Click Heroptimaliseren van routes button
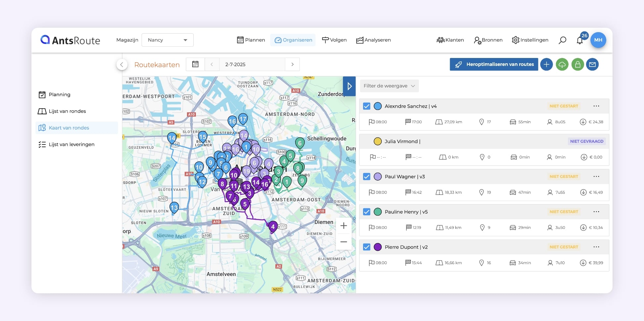This screenshot has height=321, width=644. 494,64
